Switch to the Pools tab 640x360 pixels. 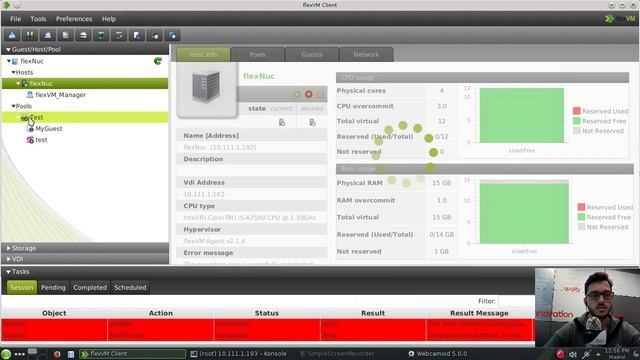[258, 54]
